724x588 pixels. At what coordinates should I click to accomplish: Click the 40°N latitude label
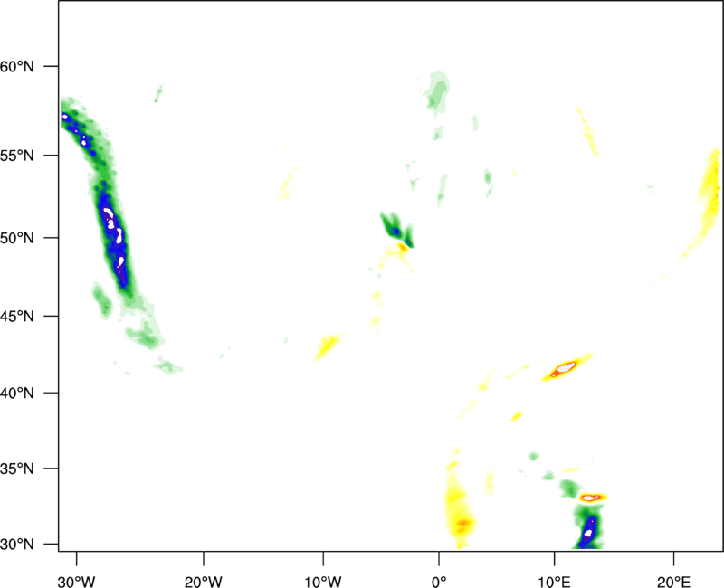click(17, 394)
